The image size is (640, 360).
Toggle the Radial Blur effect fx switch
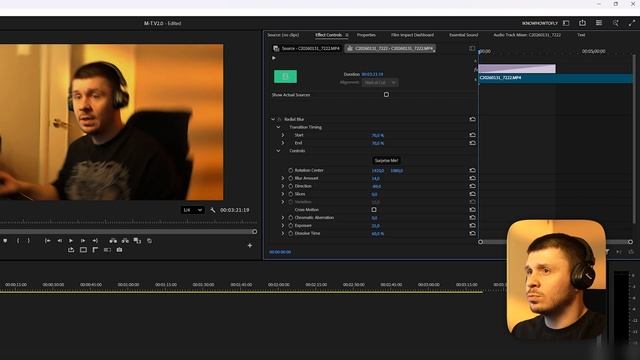pyautogui.click(x=280, y=119)
